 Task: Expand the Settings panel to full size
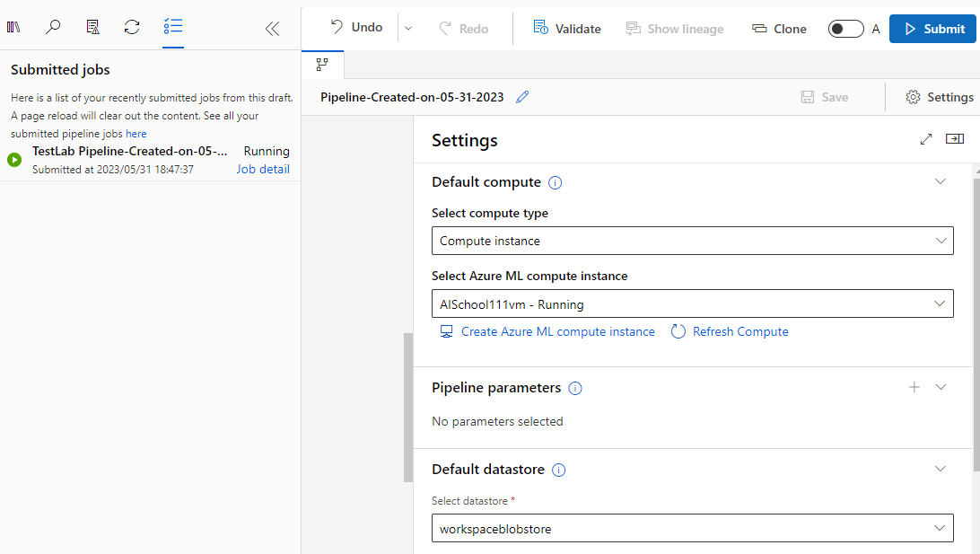tap(926, 139)
